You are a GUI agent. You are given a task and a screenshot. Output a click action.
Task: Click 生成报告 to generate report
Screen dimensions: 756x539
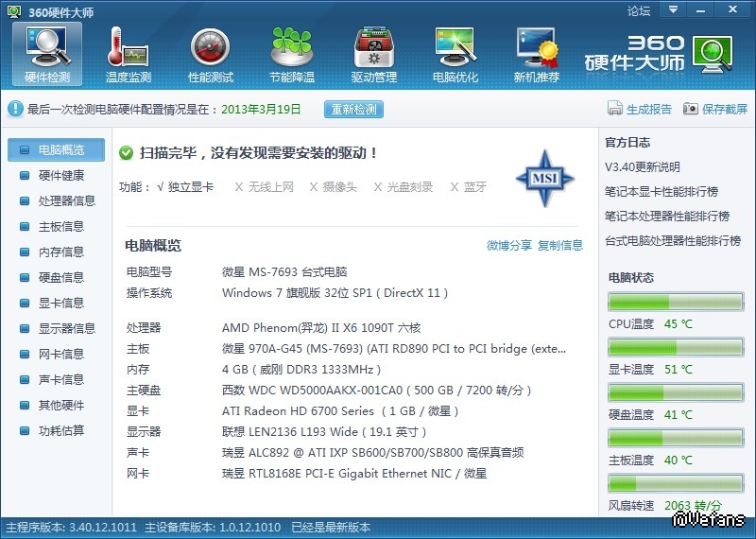640,110
